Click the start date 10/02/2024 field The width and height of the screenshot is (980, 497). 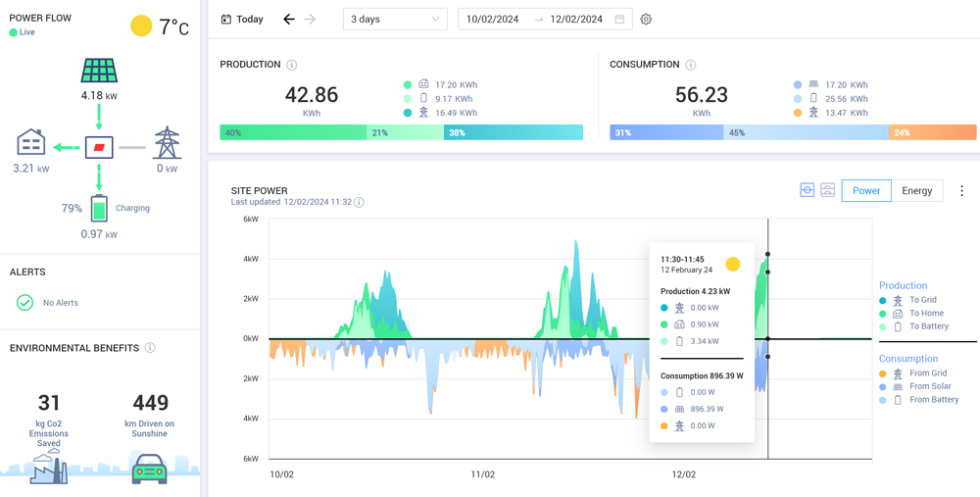click(493, 20)
